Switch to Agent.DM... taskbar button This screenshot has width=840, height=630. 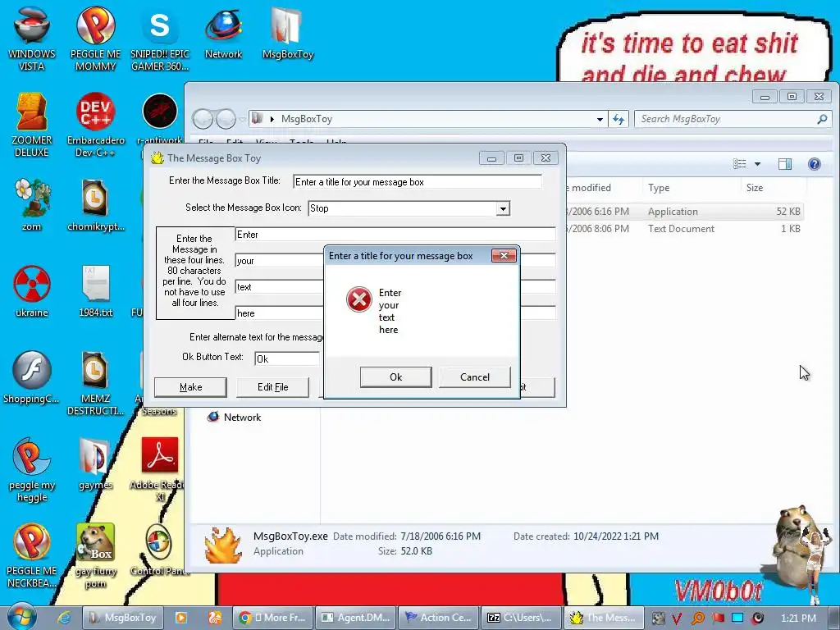pos(356,618)
